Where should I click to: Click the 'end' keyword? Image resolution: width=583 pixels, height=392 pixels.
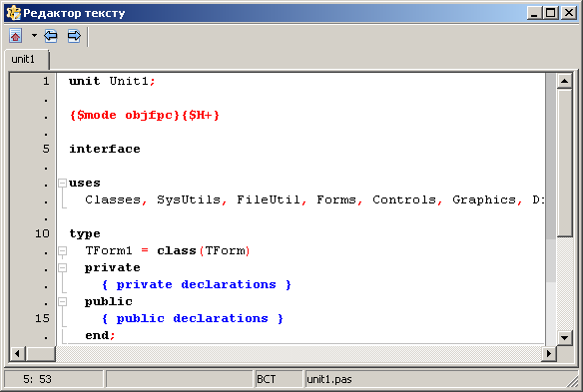(x=97, y=335)
